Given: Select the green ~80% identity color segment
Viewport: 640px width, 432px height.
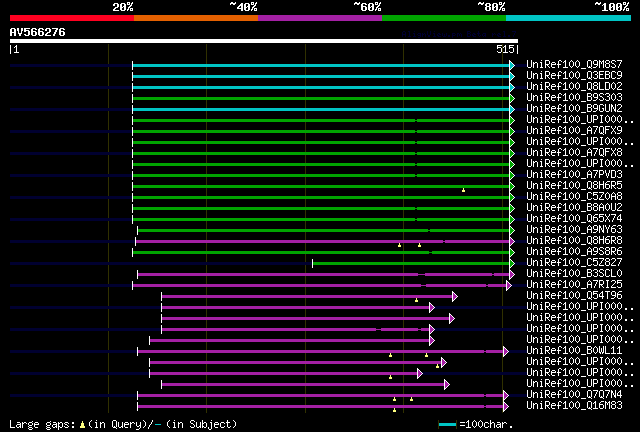Looking at the screenshot, I should (x=444, y=18).
